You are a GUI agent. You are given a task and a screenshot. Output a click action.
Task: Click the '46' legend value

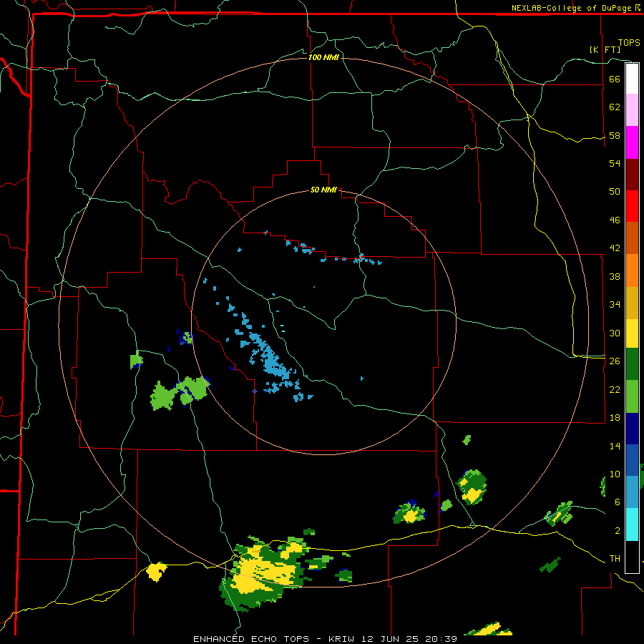point(615,220)
